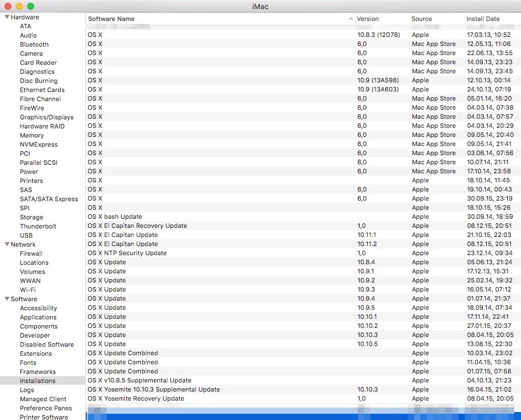This screenshot has width=521, height=420.
Task: Open Wi-Fi network info
Action: [28, 290]
